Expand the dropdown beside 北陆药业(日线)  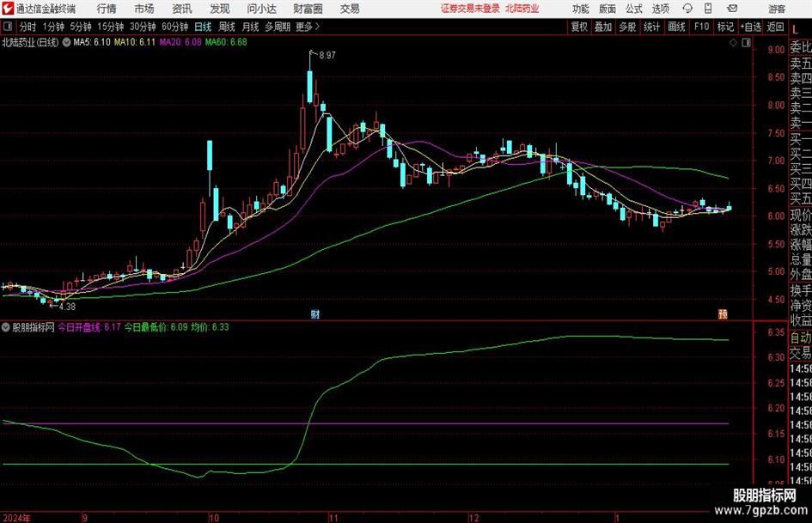tap(66, 42)
